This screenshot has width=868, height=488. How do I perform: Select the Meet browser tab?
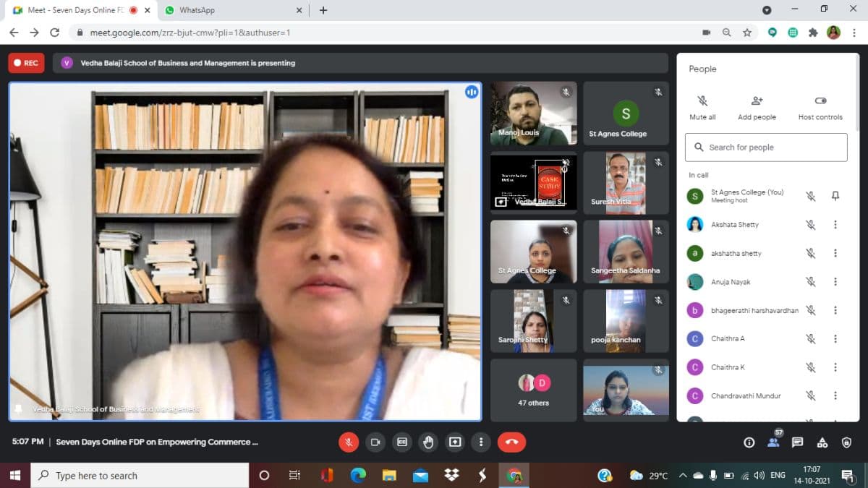point(72,10)
